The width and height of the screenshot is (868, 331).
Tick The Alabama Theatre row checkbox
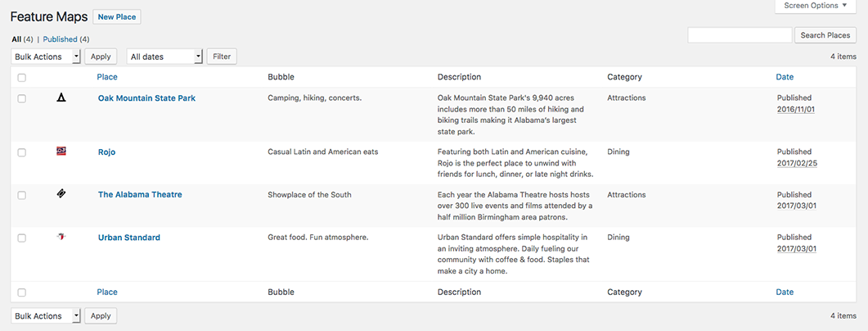click(x=21, y=195)
